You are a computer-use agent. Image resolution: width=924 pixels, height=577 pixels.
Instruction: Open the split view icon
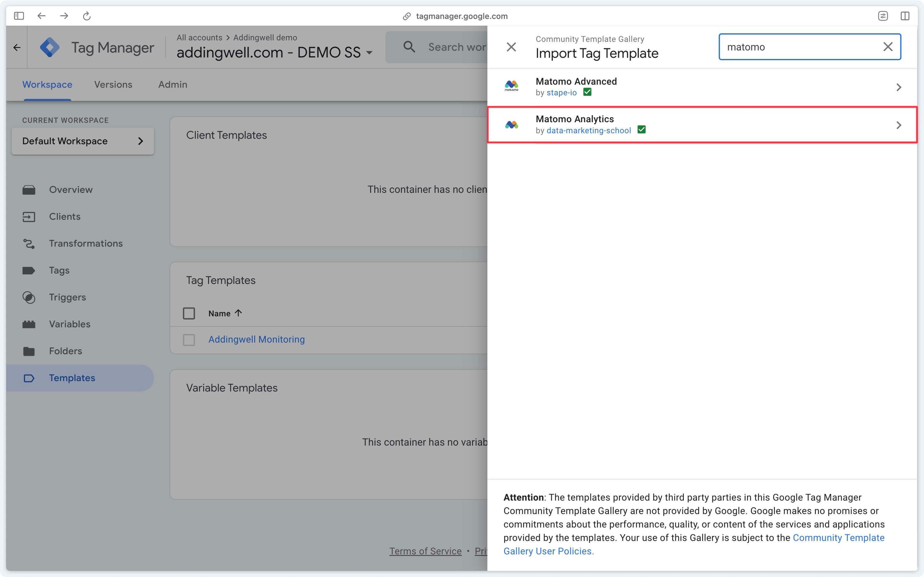click(905, 16)
